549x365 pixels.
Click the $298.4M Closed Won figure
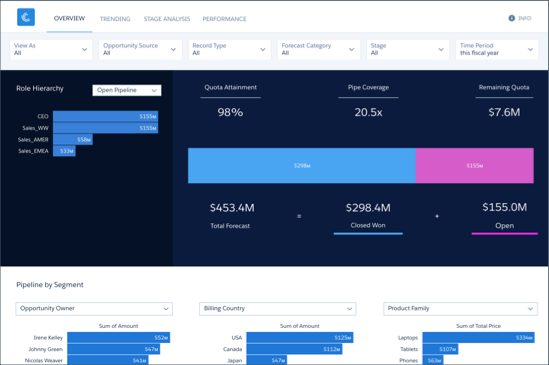(x=368, y=208)
